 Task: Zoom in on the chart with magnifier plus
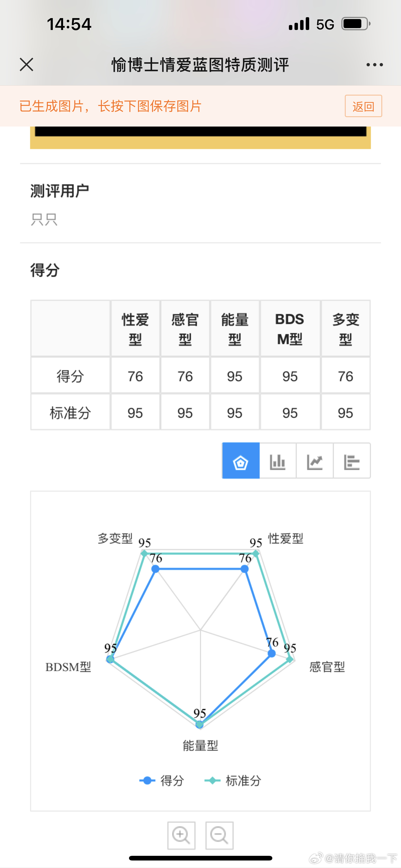click(x=181, y=836)
